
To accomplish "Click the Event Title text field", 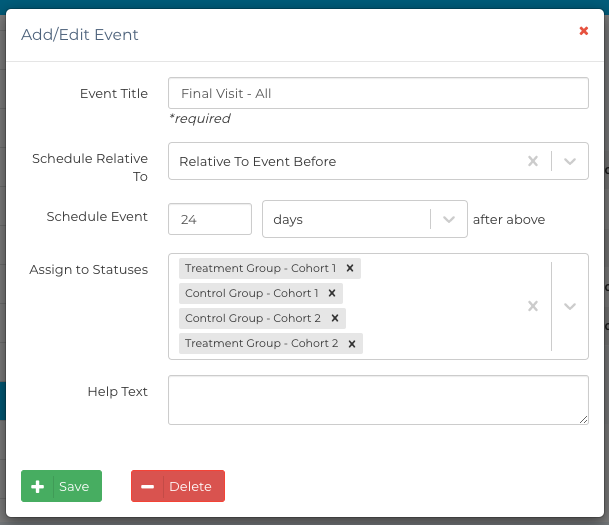I will (378, 93).
